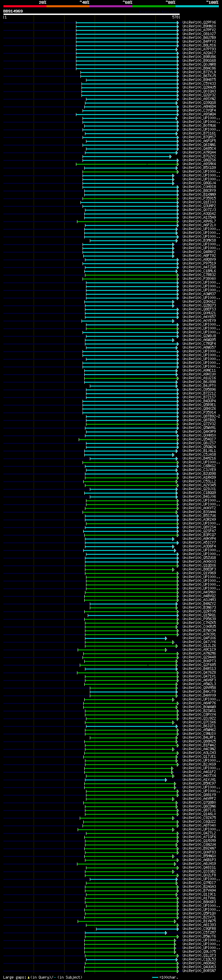The width and height of the screenshot is (222, 980).
Task: Click the white query length bar
Action: (x=92, y=14)
